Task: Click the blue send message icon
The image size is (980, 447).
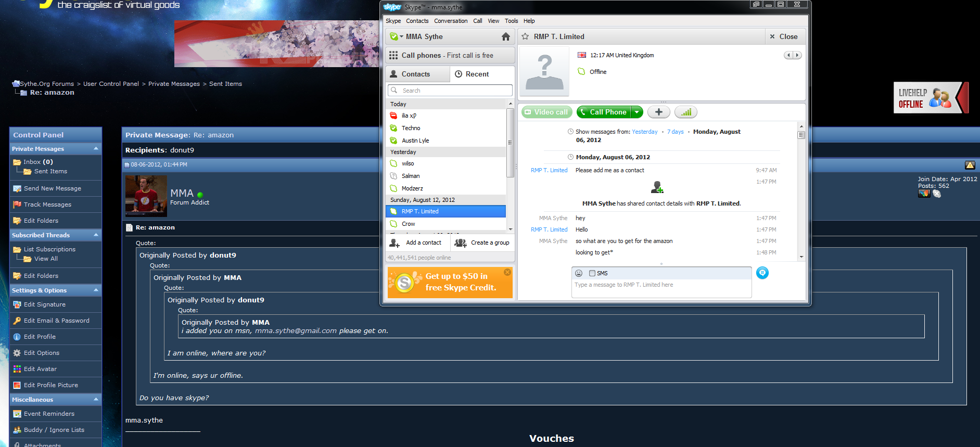Action: [x=762, y=273]
